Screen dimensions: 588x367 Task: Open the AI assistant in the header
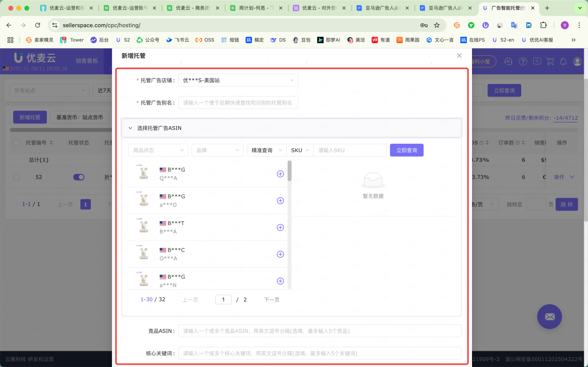(508, 61)
